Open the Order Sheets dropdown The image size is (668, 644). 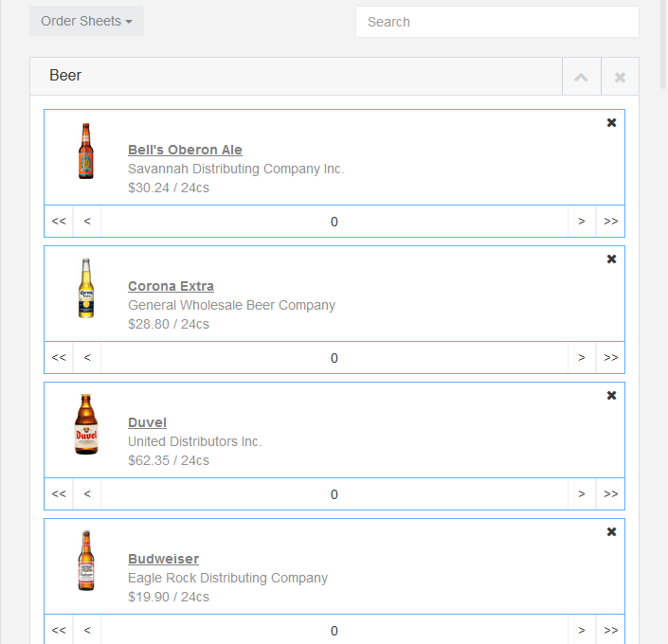[x=86, y=21]
